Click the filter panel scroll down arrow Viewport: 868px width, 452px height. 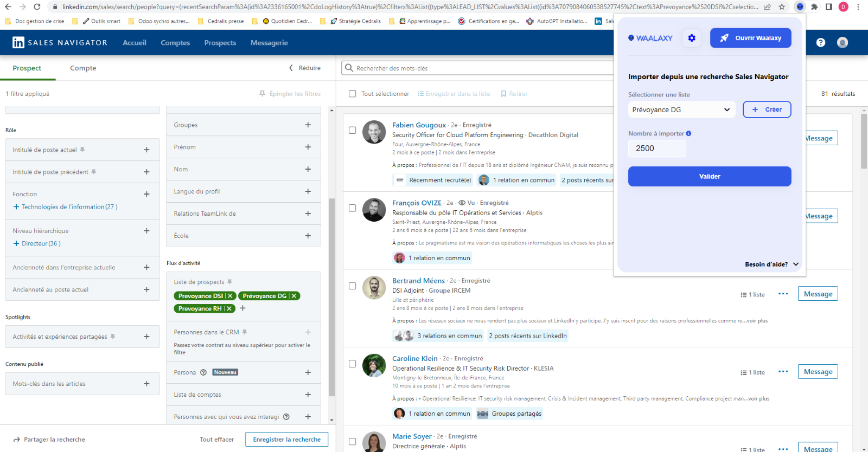point(331,420)
